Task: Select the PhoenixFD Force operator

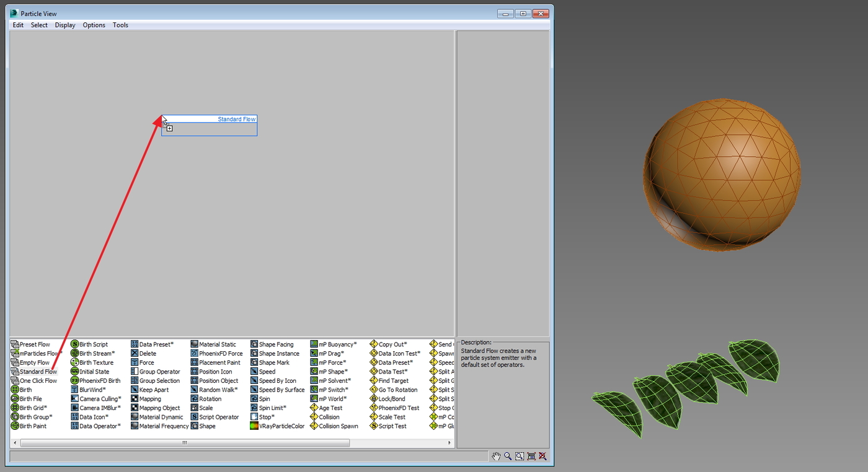Action: [x=217, y=354]
